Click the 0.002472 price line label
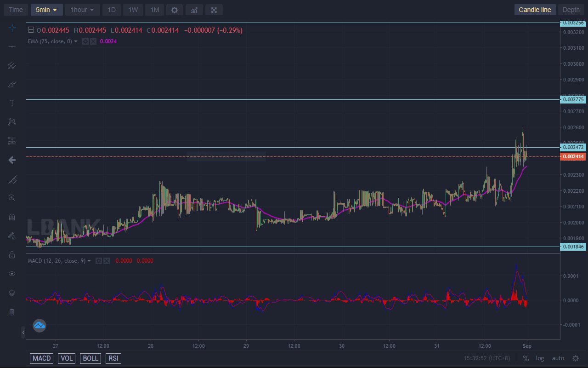This screenshot has width=588, height=368. click(573, 147)
